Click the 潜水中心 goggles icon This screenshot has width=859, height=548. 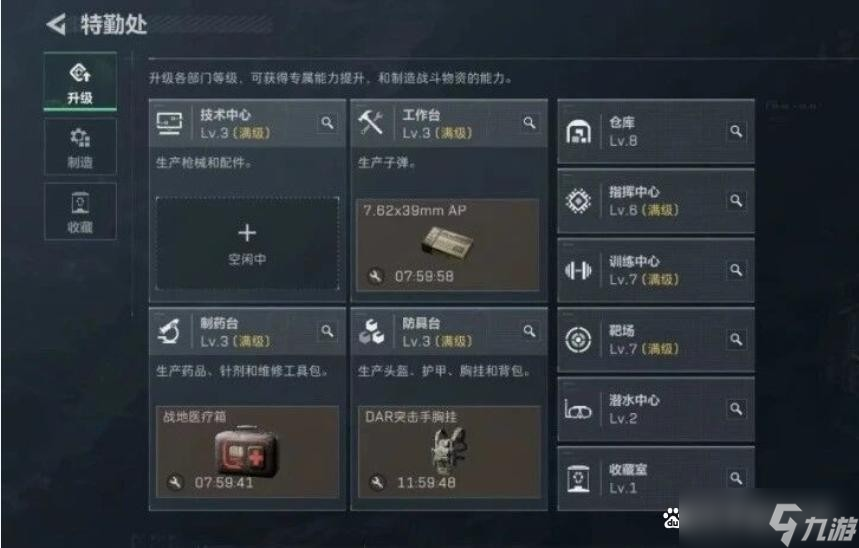click(578, 409)
